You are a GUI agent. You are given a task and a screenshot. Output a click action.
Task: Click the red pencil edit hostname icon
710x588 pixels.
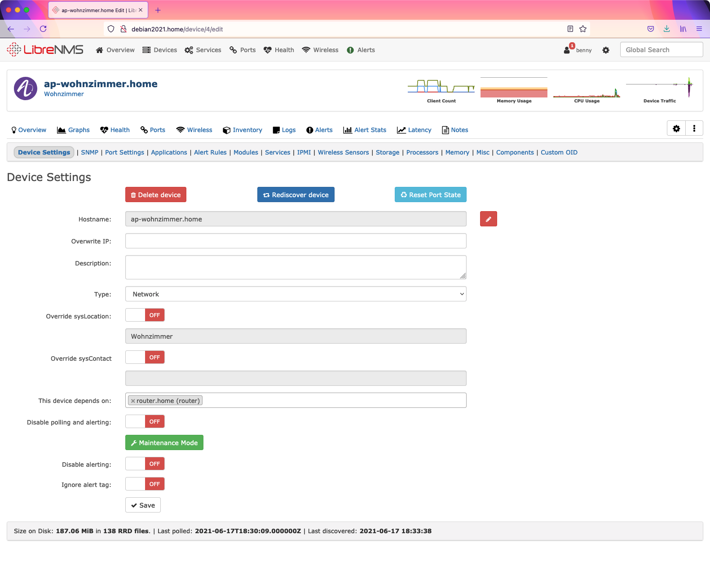[488, 219]
